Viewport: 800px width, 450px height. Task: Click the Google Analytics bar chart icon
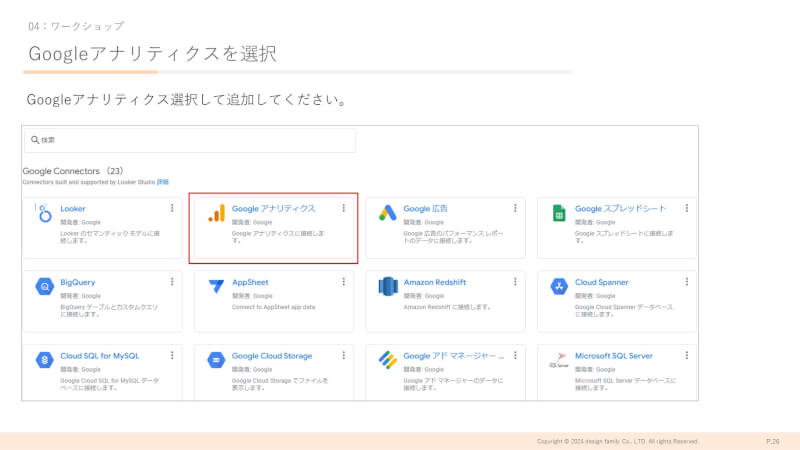[x=216, y=213]
